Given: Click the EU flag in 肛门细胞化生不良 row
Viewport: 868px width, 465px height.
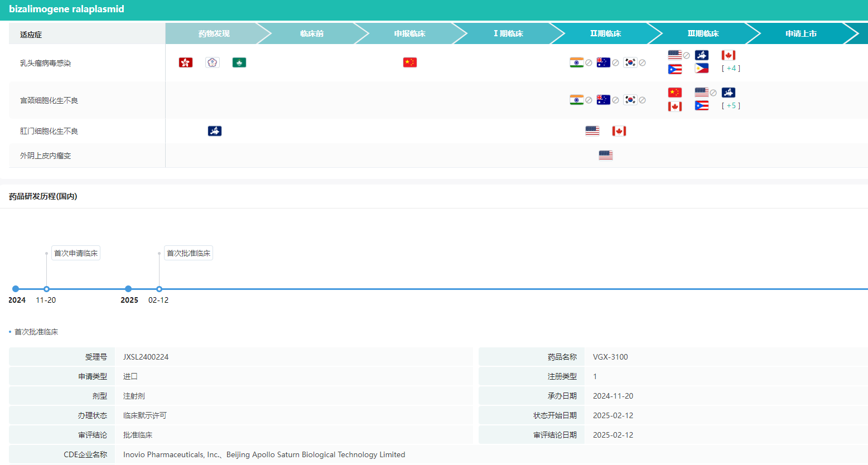Looking at the screenshot, I should [x=215, y=131].
